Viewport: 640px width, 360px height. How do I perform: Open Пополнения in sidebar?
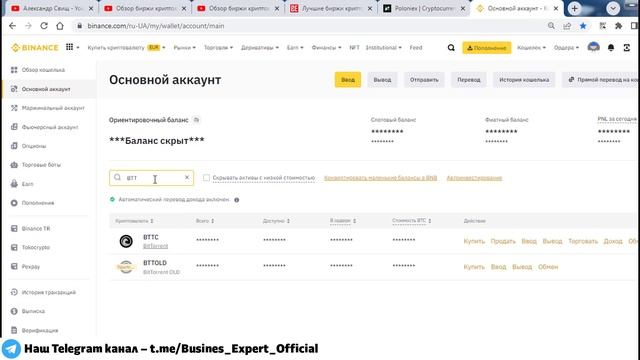coord(33,203)
